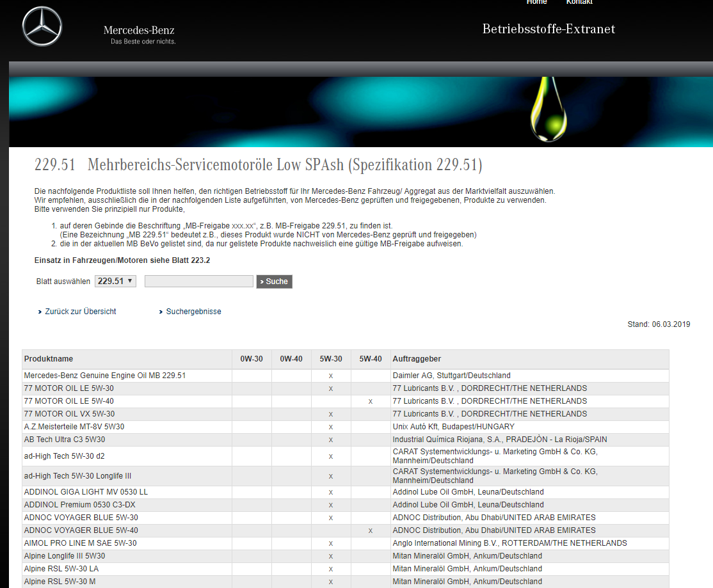Select row Alpine RSL 5W-30 M
Screen dimensions: 713x588
click(346, 581)
